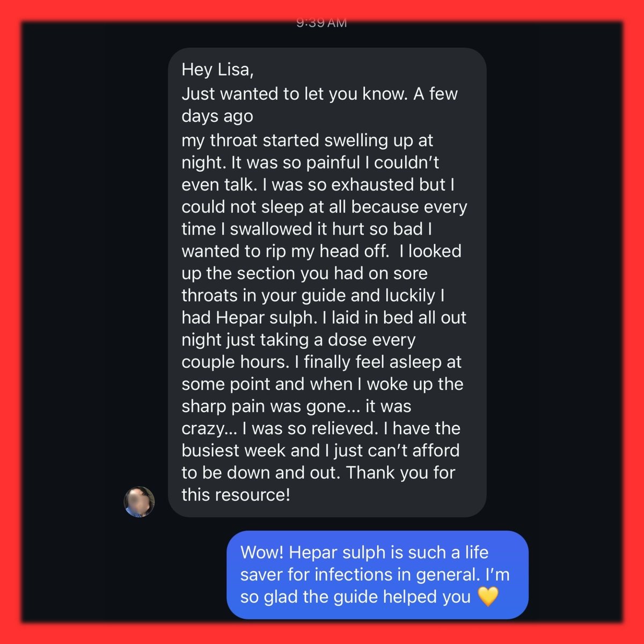
Task: Tap the yellow heart emoji in reply
Action: point(487,596)
